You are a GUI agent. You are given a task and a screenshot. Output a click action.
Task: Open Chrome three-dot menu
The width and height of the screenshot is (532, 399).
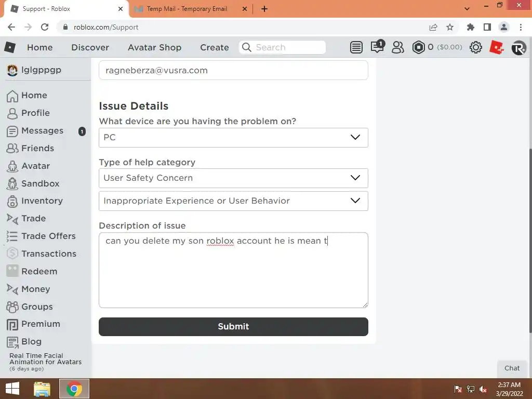(521, 27)
